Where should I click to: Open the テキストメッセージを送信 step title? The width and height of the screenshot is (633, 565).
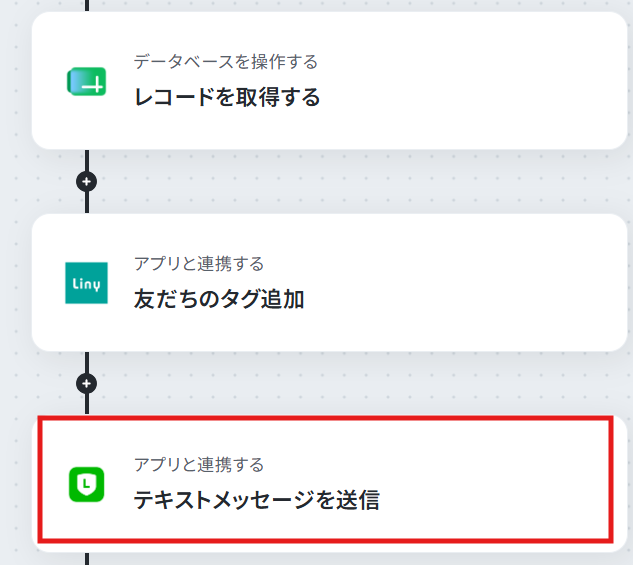[257, 500]
